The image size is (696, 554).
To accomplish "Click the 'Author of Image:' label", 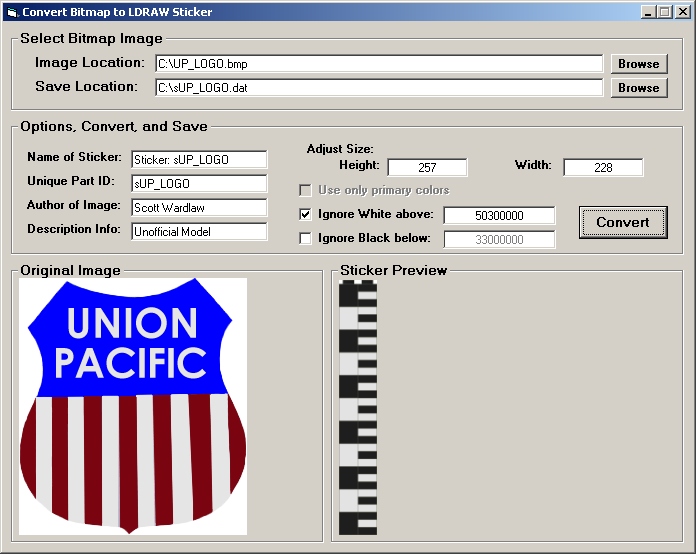I will coord(74,205).
